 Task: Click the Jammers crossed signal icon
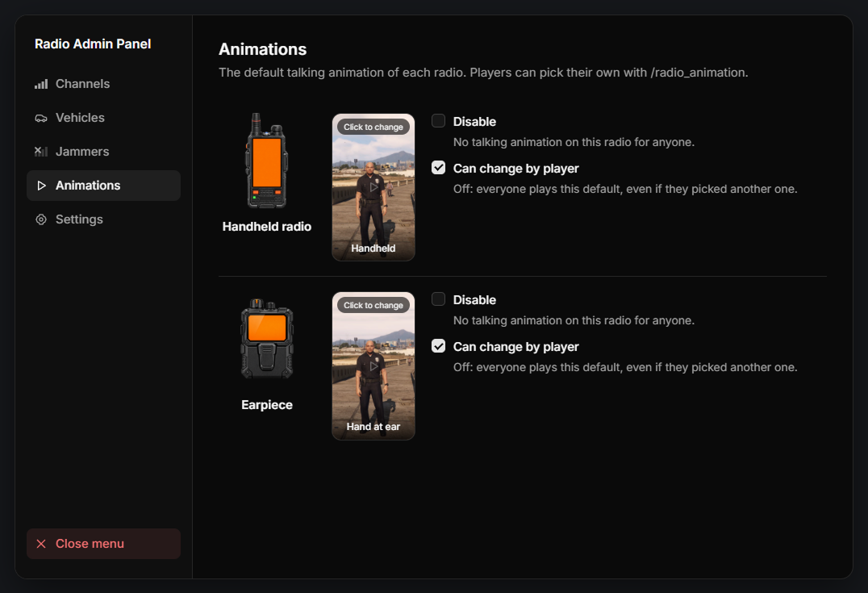(x=41, y=152)
